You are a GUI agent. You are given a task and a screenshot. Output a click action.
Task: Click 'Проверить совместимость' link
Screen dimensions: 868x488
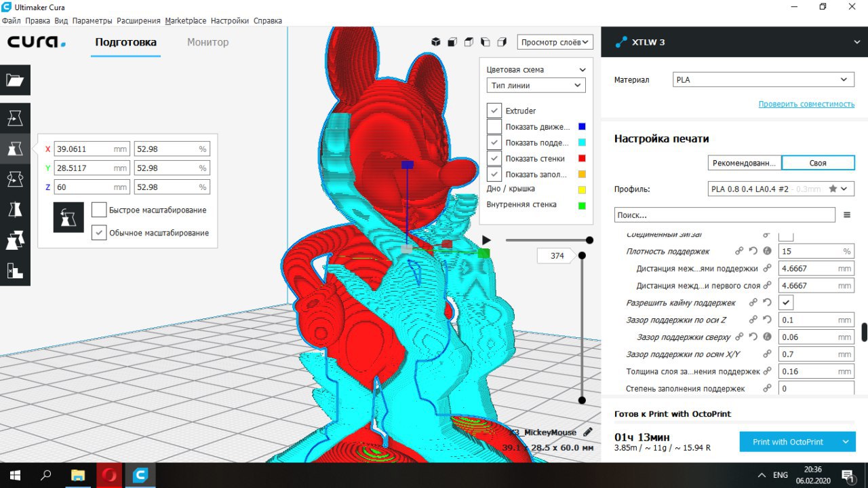(806, 104)
